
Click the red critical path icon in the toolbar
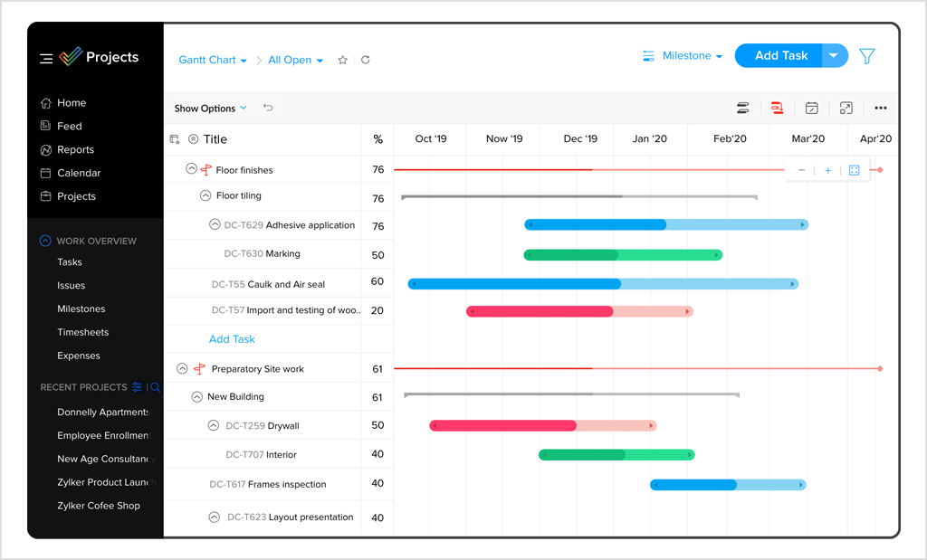tap(778, 108)
